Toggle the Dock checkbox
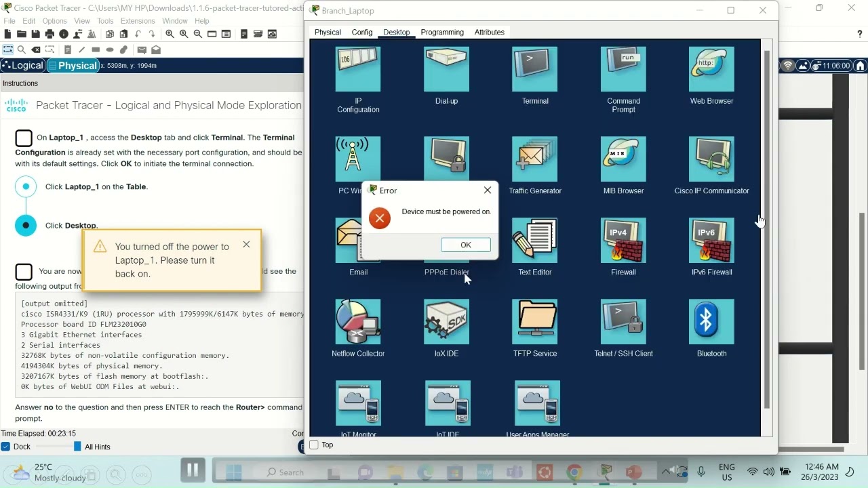The width and height of the screenshot is (868, 488). click(x=5, y=447)
